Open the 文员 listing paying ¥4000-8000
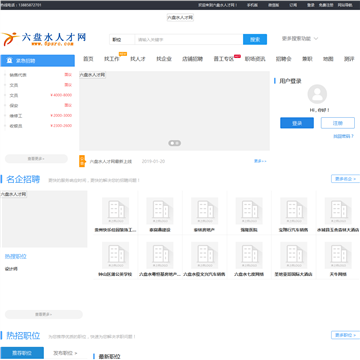 (14, 95)
